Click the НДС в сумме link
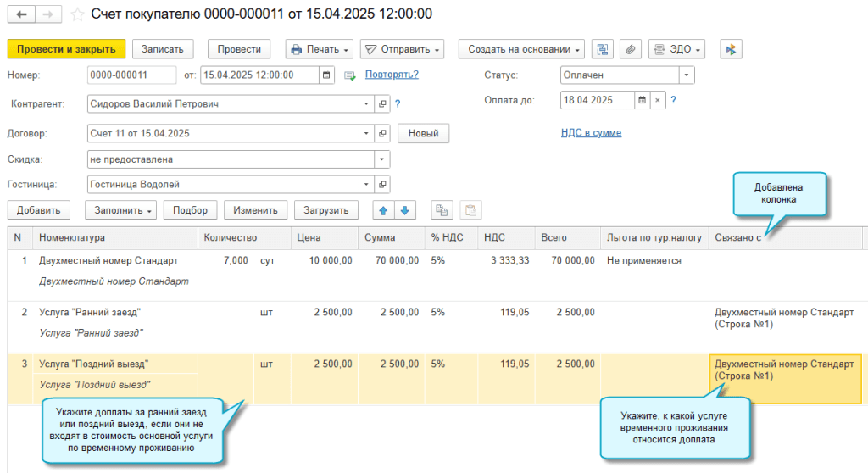Image resolution: width=868 pixels, height=473 pixels. [x=591, y=133]
